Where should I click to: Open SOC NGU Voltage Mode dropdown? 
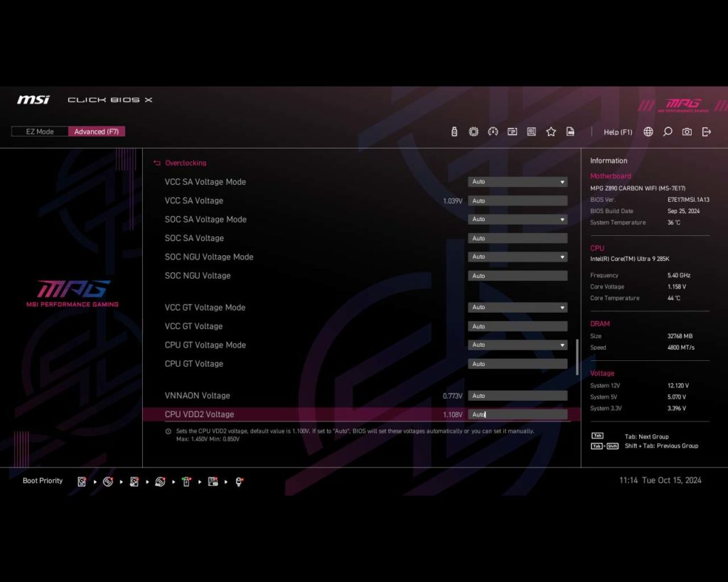coord(518,257)
